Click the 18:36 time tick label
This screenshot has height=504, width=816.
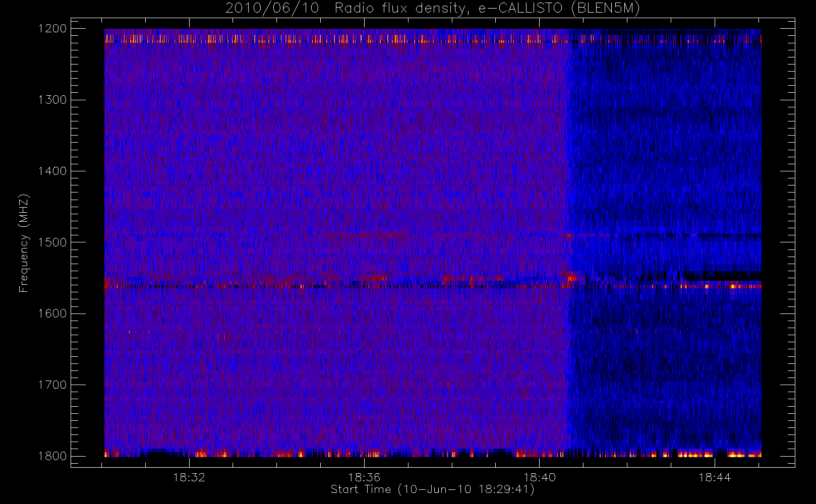[364, 477]
